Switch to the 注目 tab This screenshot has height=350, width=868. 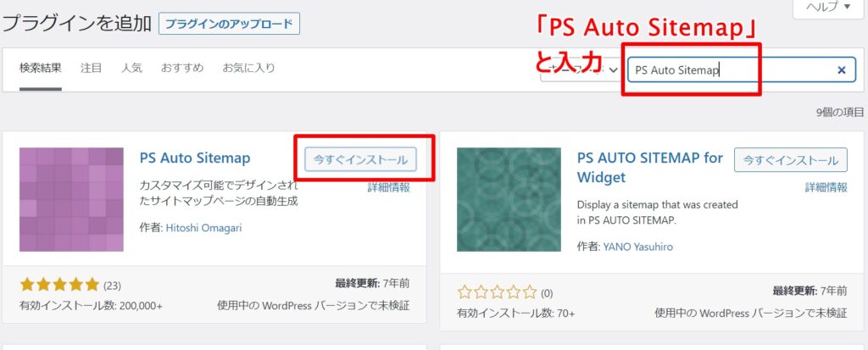coord(91,68)
